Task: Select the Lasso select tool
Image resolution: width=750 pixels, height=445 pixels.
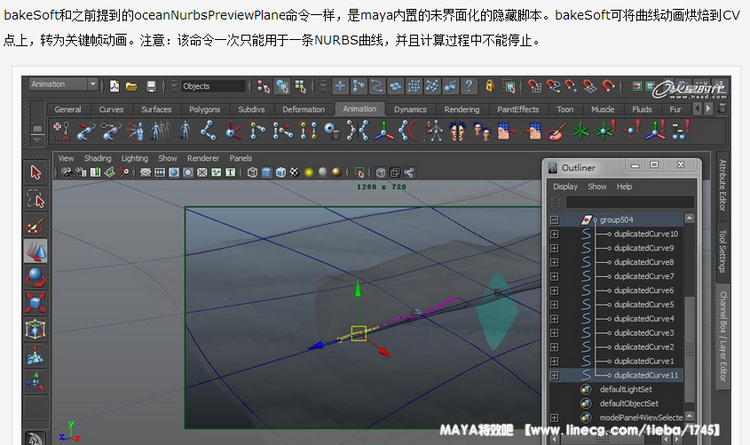Action: pos(35,199)
